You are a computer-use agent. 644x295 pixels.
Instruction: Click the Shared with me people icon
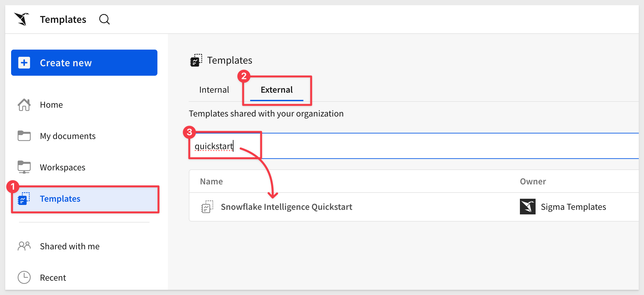pos(24,246)
